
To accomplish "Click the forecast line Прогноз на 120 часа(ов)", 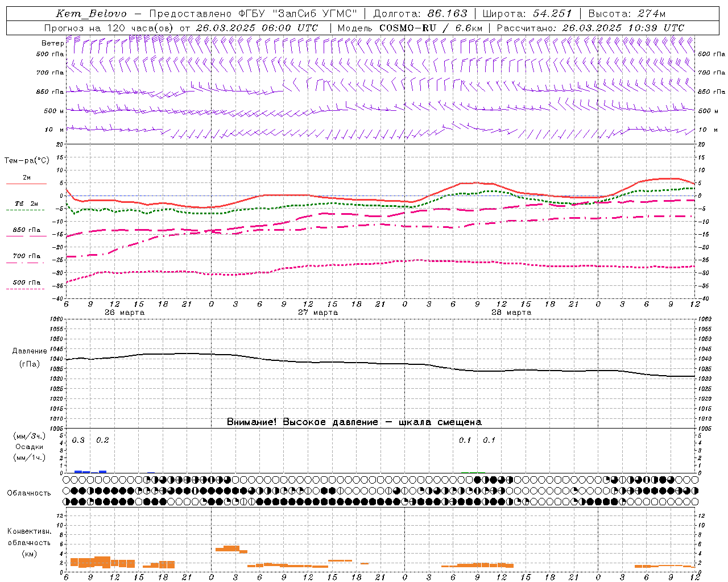I will pyautogui.click(x=109, y=28).
